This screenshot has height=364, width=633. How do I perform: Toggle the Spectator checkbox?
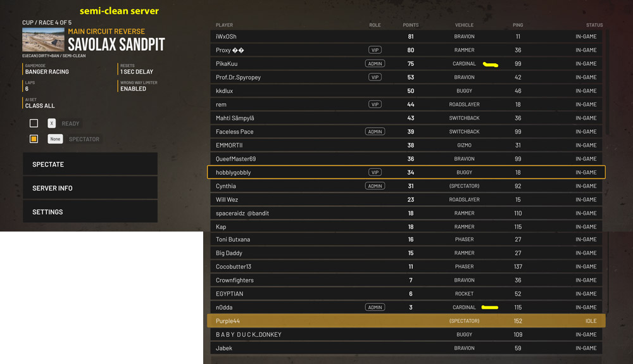point(34,139)
